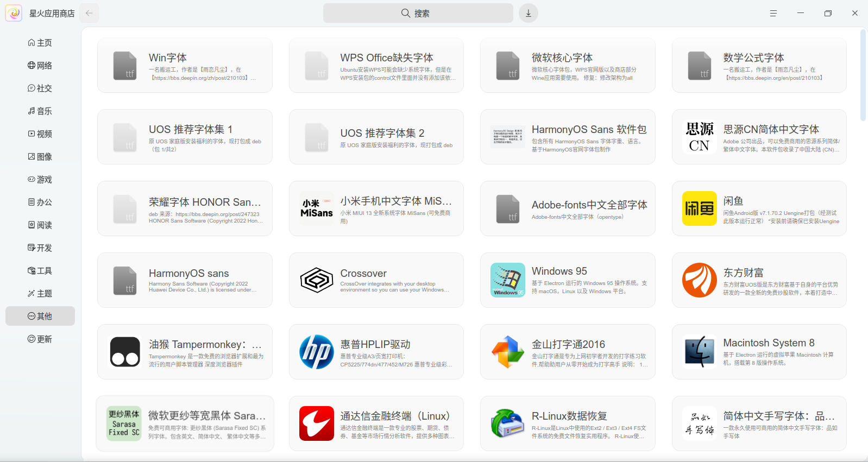
Task: Click the vertical scrollbar thumb
Action: point(863,75)
